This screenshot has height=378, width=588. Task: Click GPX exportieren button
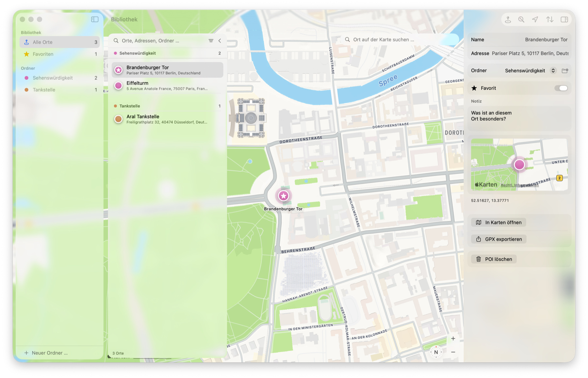pos(499,239)
